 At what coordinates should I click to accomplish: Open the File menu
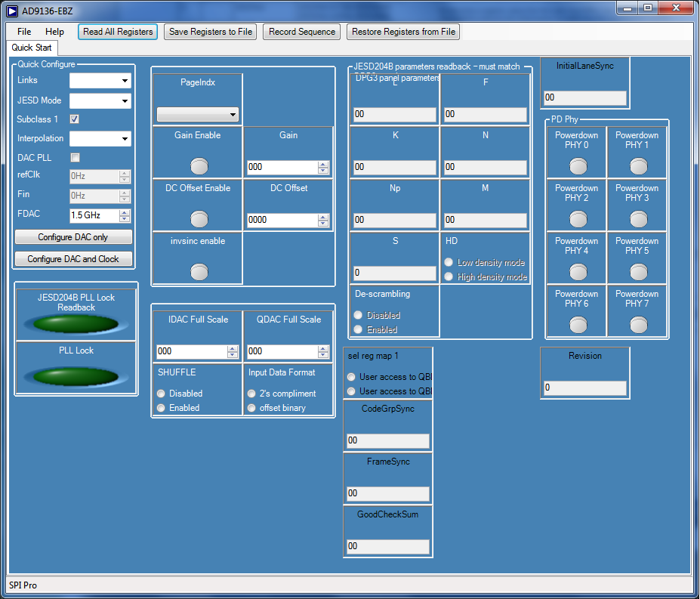[24, 32]
